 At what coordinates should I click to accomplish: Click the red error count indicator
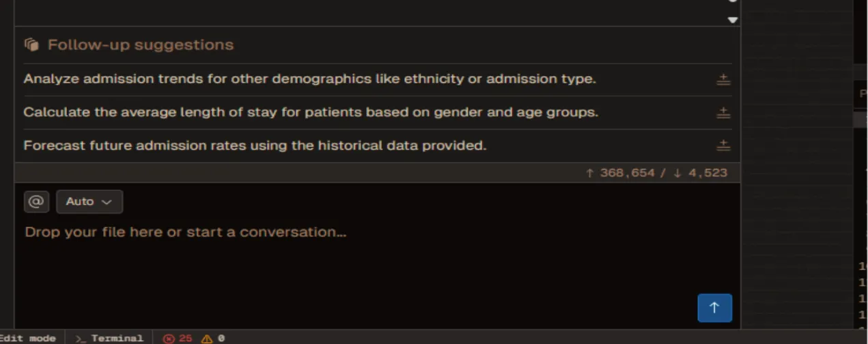coord(178,339)
